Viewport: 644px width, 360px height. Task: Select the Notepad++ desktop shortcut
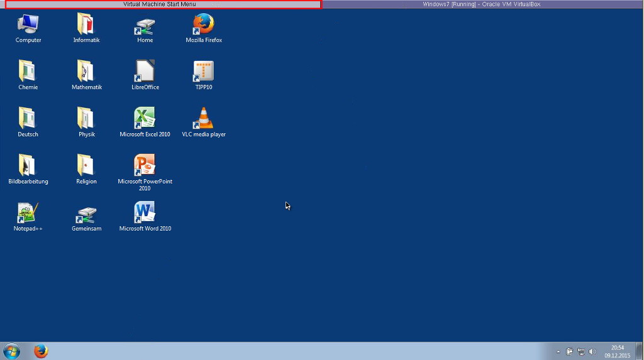[28, 213]
